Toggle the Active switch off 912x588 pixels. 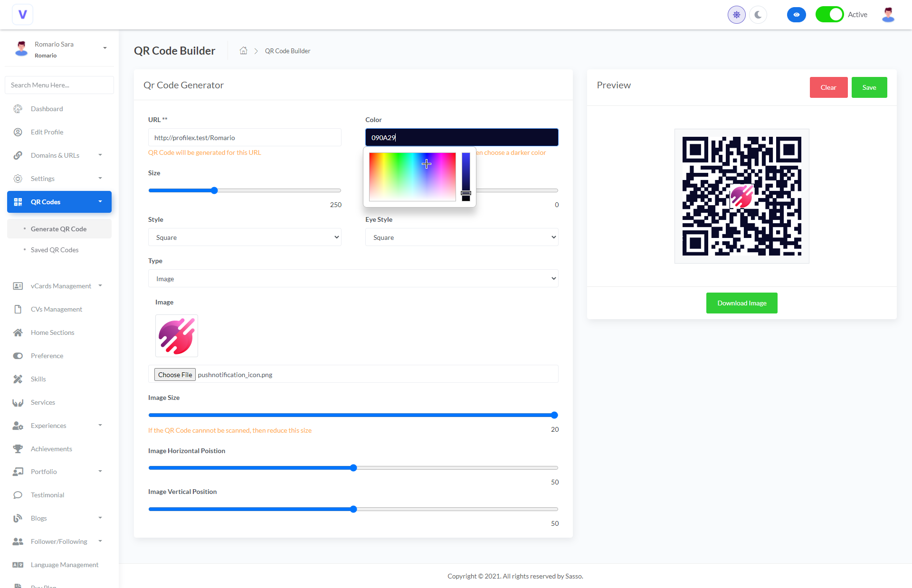829,15
